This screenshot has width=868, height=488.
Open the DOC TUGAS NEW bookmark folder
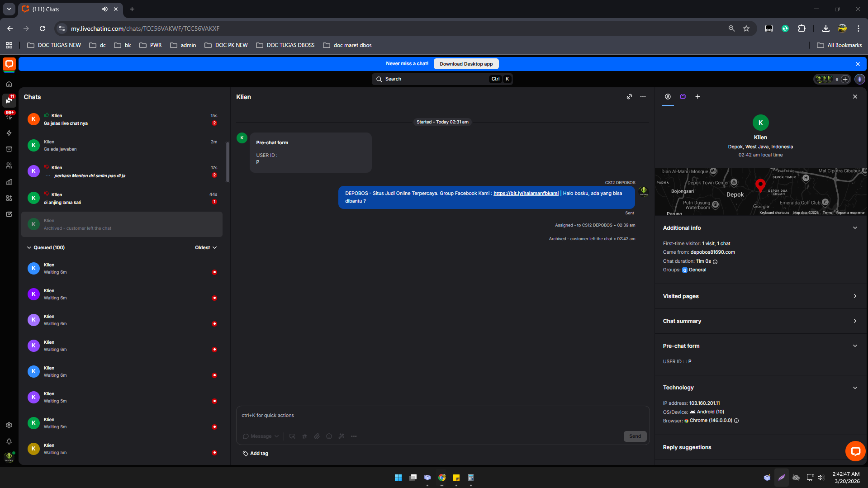tap(54, 45)
